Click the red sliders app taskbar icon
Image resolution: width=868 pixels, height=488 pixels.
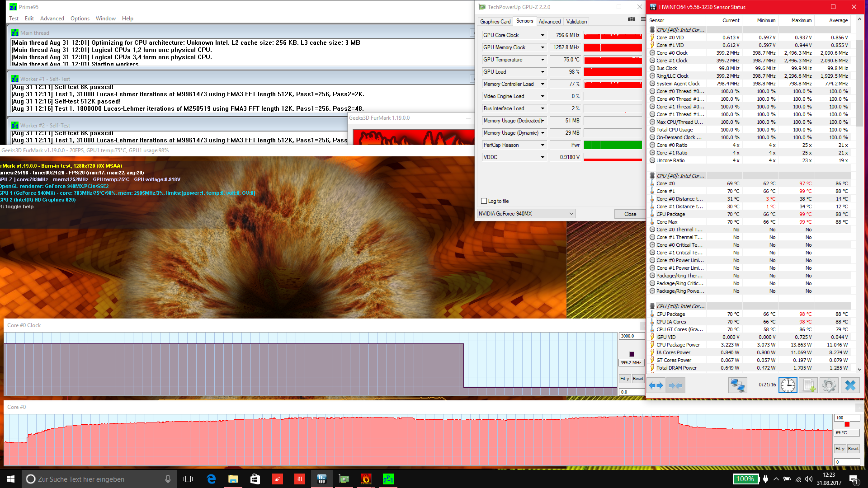(x=300, y=479)
